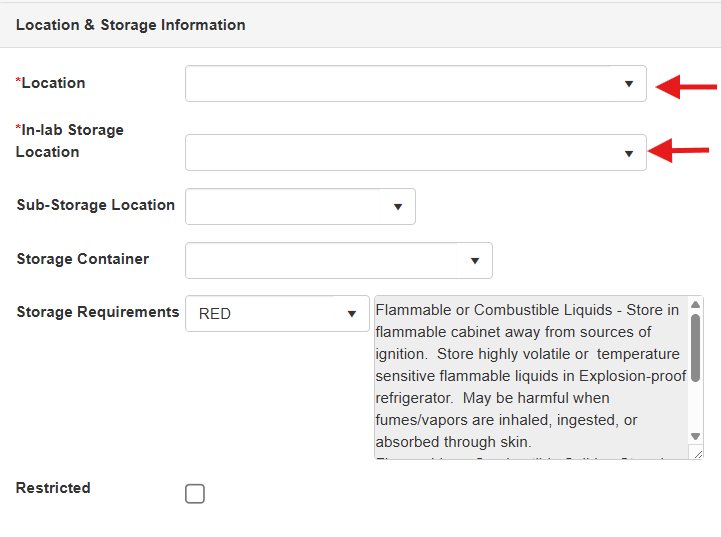Click the Storage Requirements label

point(97,312)
